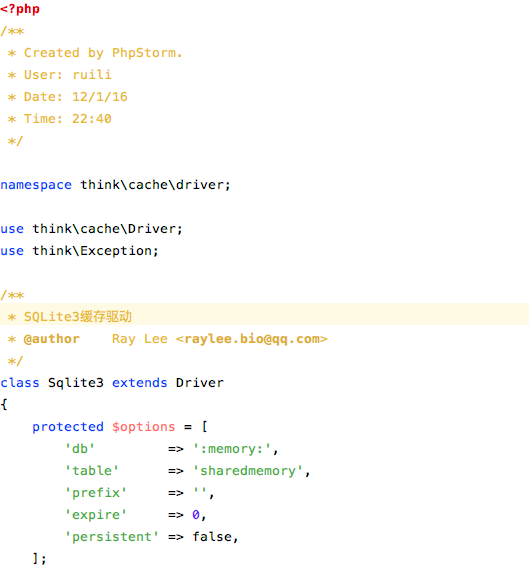Click the 'table' array key
Screen dimensions: 529x572
(92, 471)
